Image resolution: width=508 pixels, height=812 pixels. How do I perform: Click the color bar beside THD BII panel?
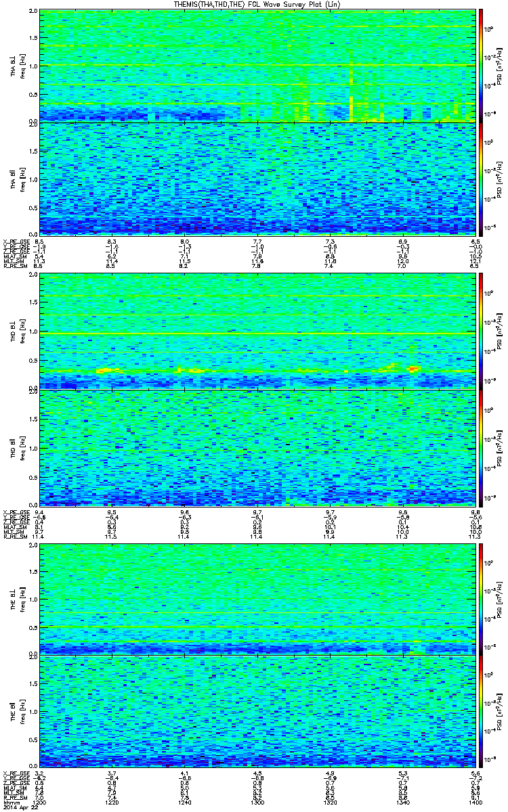(x=481, y=447)
